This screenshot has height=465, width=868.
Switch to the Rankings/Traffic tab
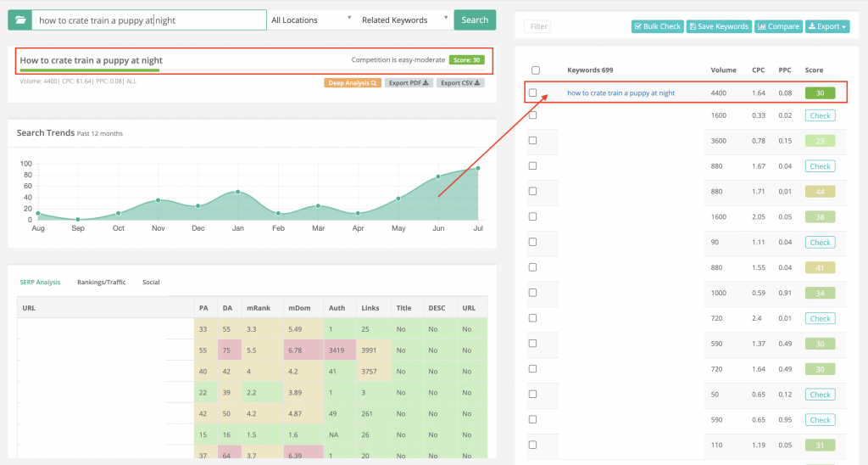click(102, 282)
